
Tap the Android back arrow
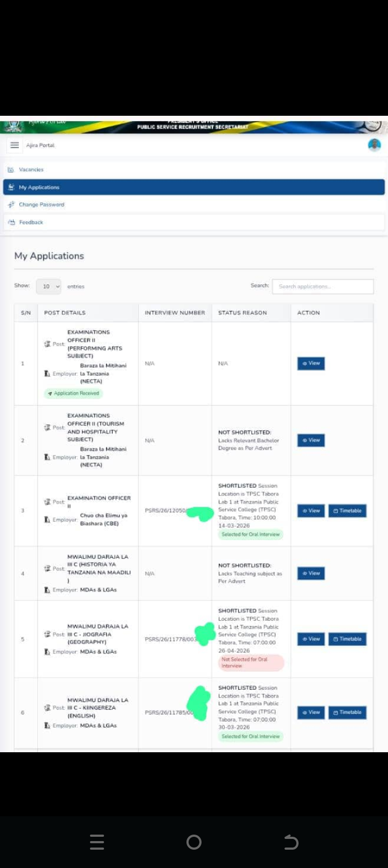tap(291, 842)
